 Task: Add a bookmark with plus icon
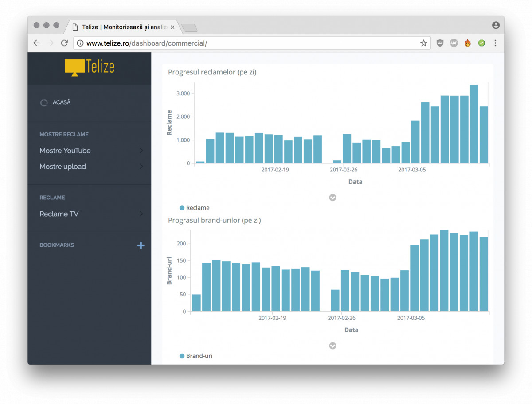pyautogui.click(x=141, y=245)
